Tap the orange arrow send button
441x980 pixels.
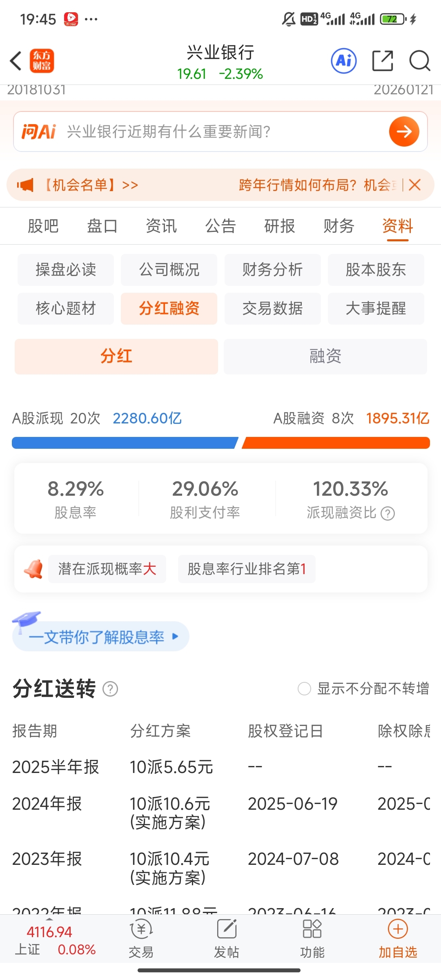(404, 131)
